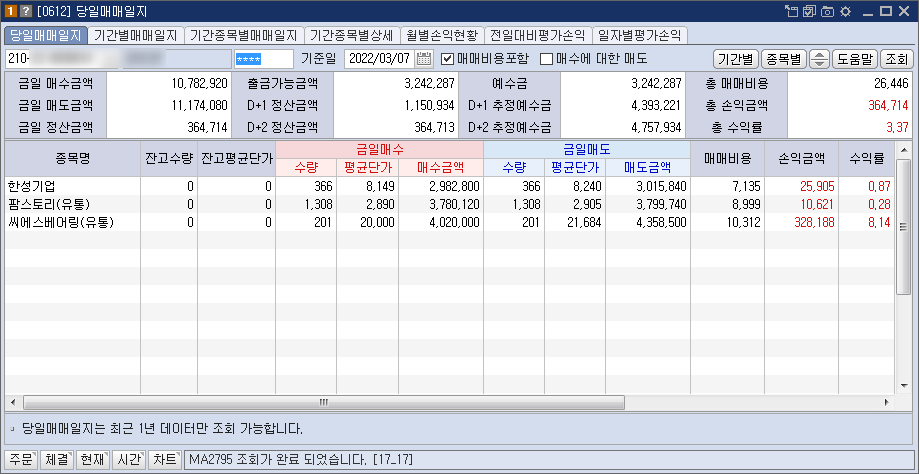919x474 pixels.
Task: Click the 잔고수량 column header
Action: tap(169, 158)
